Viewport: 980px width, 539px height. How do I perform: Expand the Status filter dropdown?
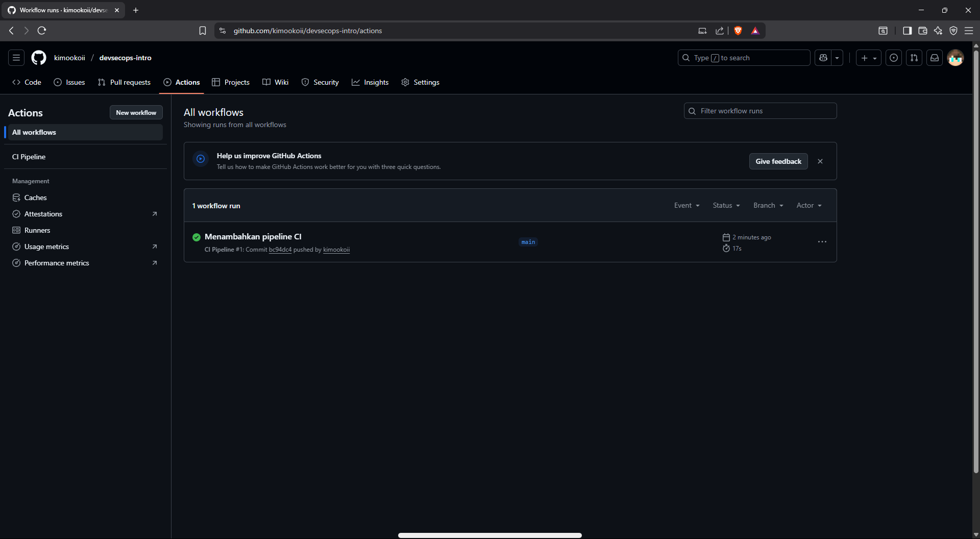point(726,205)
